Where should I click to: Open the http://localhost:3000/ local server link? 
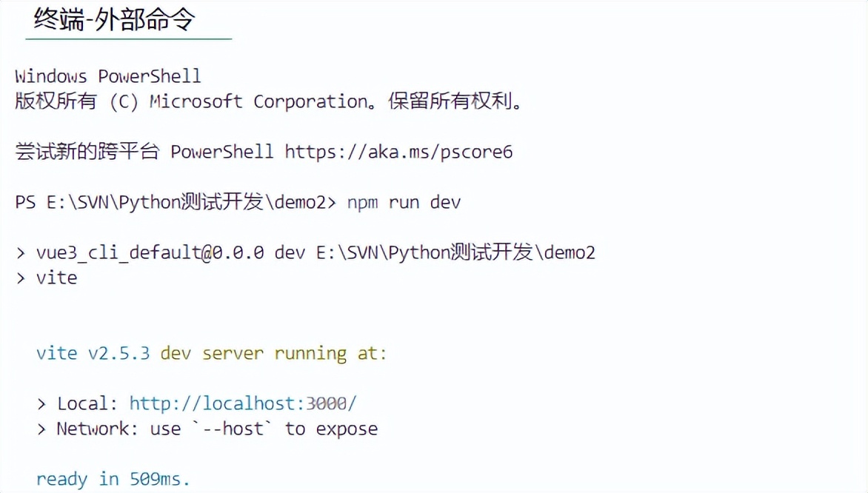pyautogui.click(x=243, y=403)
